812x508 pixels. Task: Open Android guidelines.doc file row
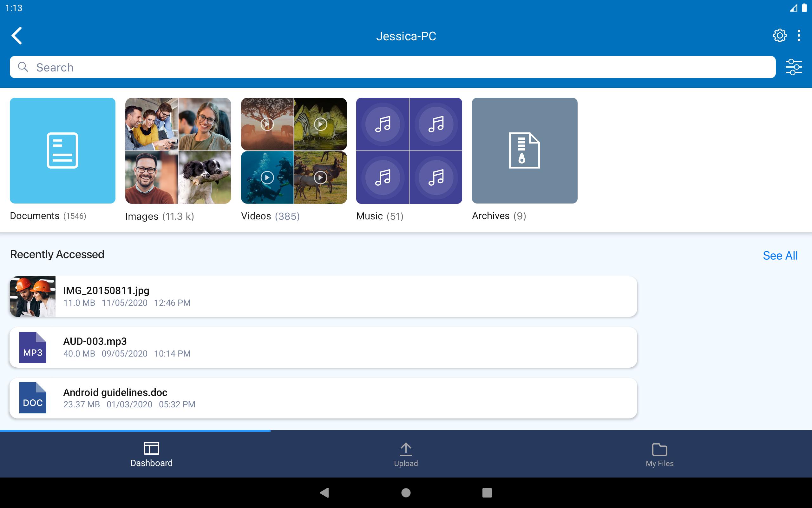(324, 398)
